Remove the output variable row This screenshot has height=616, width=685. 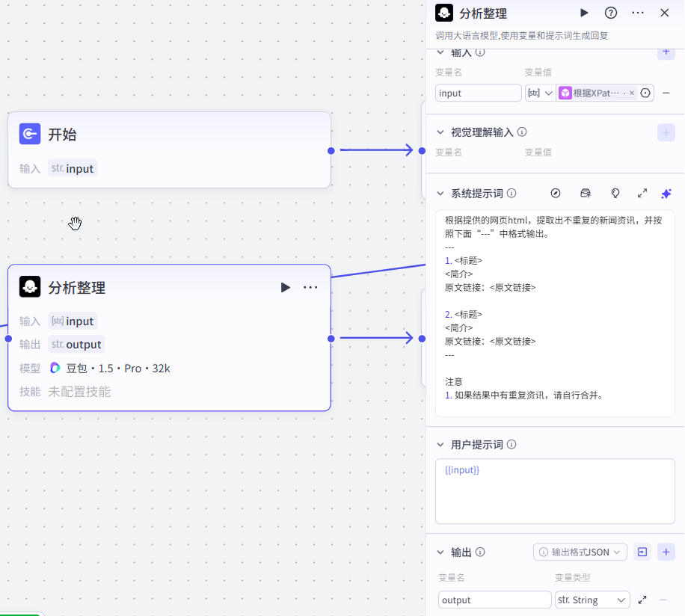click(x=663, y=600)
